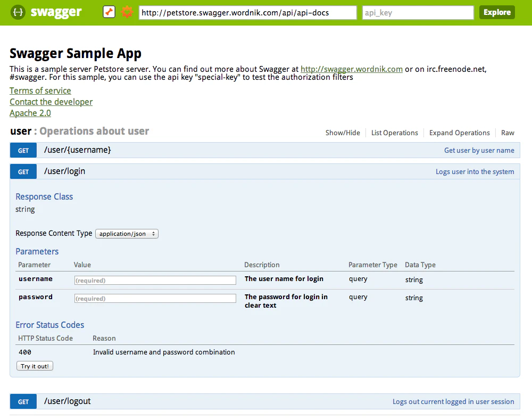Open the Response Content Type dropdown
Screen dimensions: 532x420
point(127,234)
